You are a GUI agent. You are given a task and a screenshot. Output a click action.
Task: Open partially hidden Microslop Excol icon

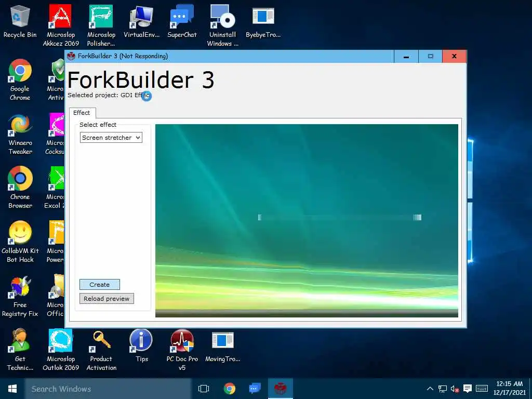(x=55, y=188)
